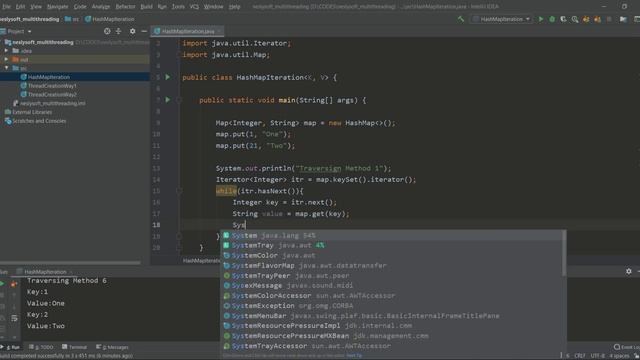The width and height of the screenshot is (640, 360).
Task: Choose SystemColor java.awt completion suggestion
Action: point(391,256)
